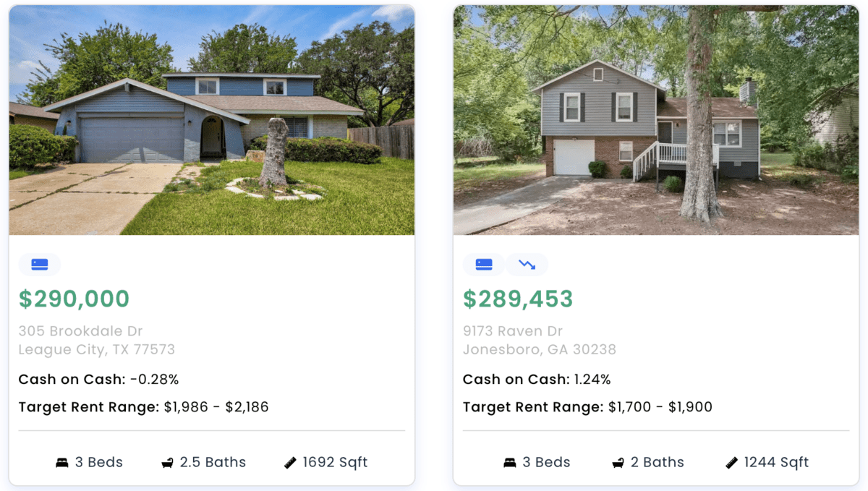Open the 9173 Raven Dr house photo
Viewport: 868px width, 491px height.
656,120
